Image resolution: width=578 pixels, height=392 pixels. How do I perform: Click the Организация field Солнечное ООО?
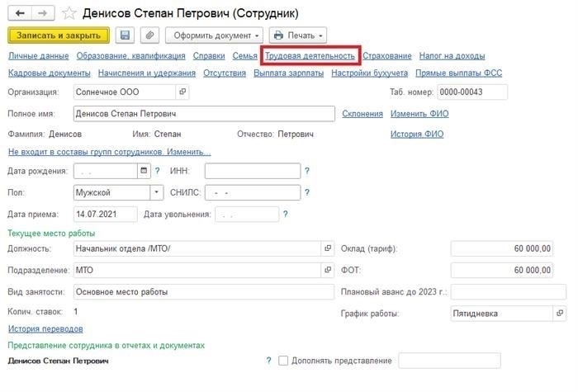pos(125,92)
